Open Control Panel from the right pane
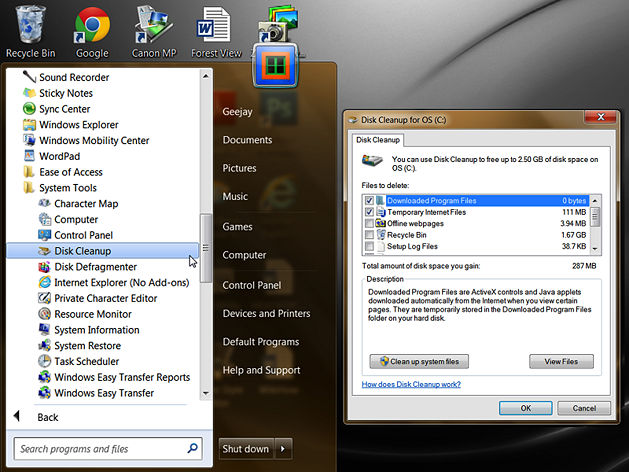This screenshot has height=472, width=629. pos(252,285)
